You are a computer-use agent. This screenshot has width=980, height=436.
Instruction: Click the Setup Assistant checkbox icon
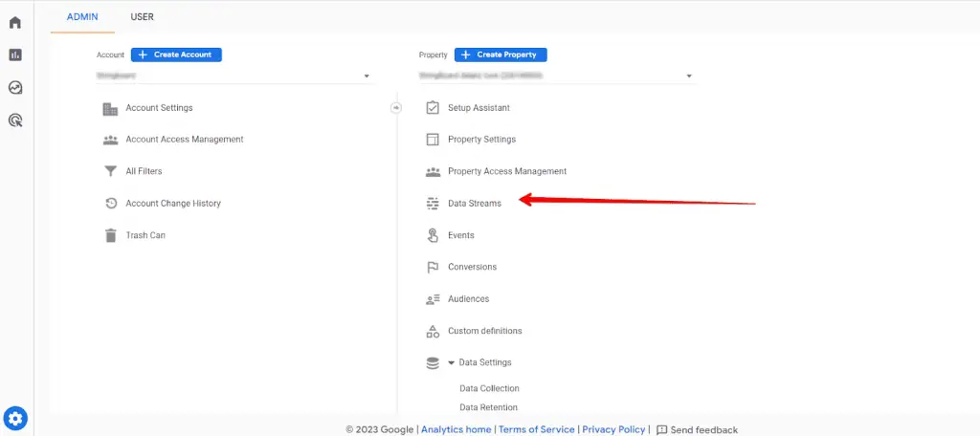tap(433, 108)
